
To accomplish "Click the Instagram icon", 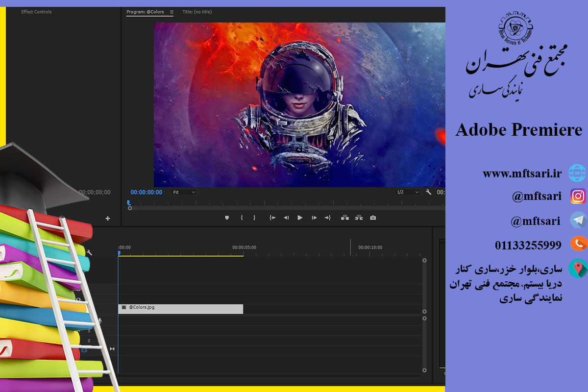I will (x=578, y=196).
